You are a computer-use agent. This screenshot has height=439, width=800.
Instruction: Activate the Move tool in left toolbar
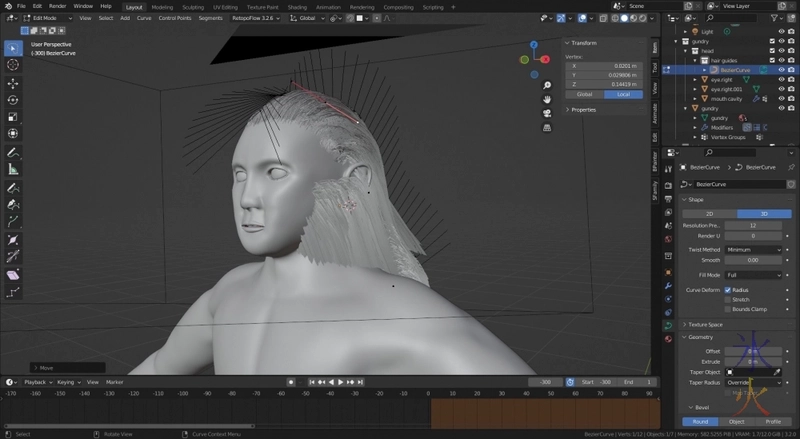(13, 83)
